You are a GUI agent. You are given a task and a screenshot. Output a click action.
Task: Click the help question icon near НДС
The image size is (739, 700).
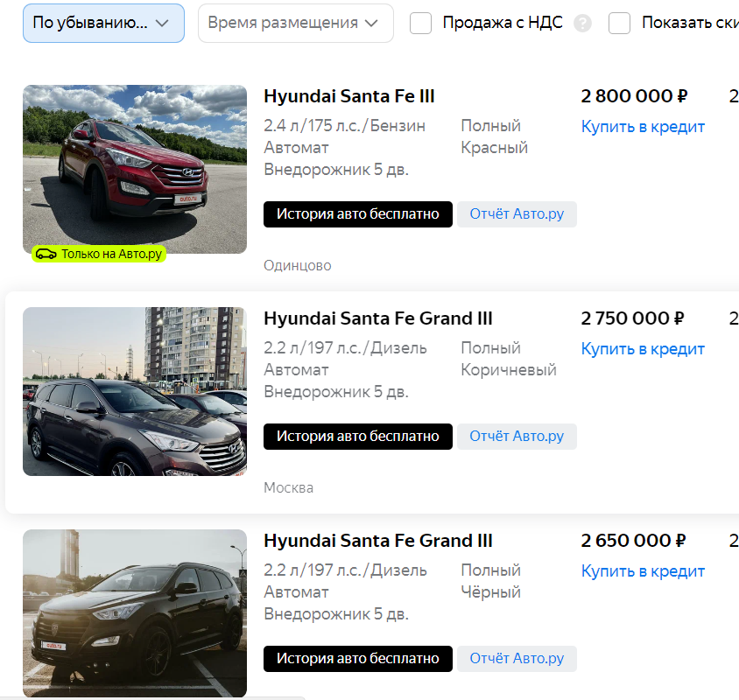click(x=582, y=23)
